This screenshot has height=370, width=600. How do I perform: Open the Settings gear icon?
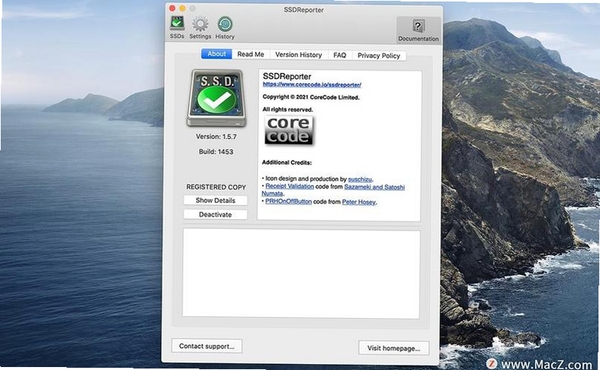click(x=200, y=24)
